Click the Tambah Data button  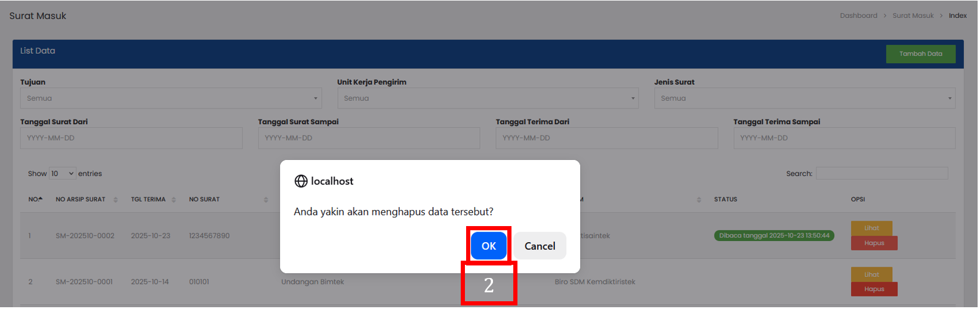920,54
